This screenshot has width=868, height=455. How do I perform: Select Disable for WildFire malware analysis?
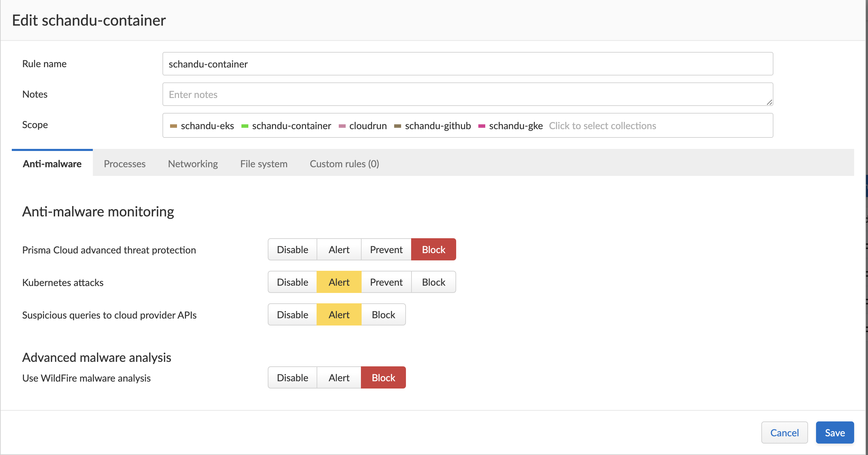293,377
